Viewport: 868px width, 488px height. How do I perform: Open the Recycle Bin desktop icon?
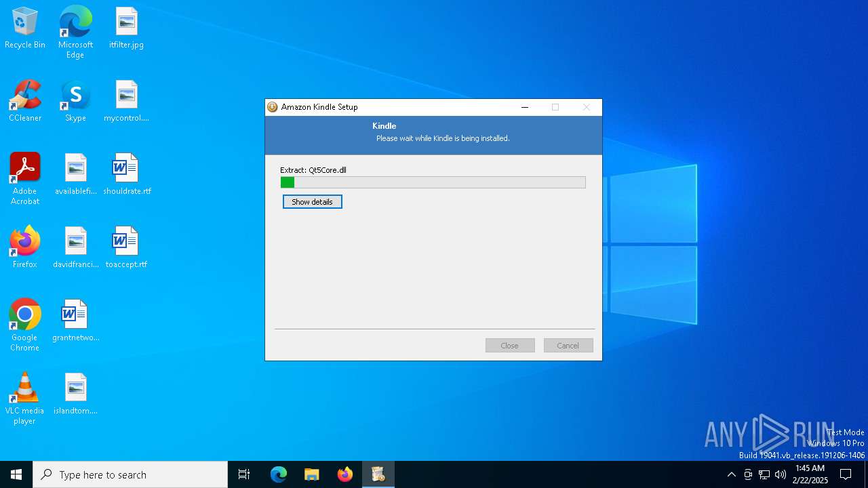[25, 28]
